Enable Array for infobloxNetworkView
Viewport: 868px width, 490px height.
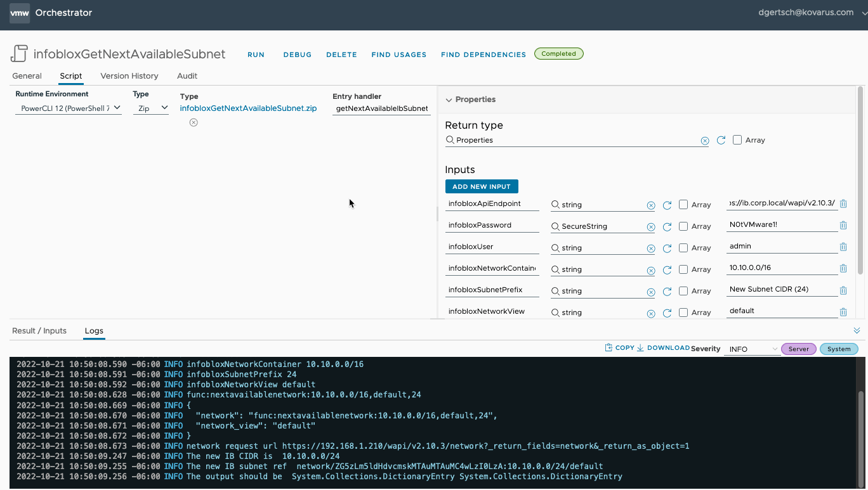point(683,313)
